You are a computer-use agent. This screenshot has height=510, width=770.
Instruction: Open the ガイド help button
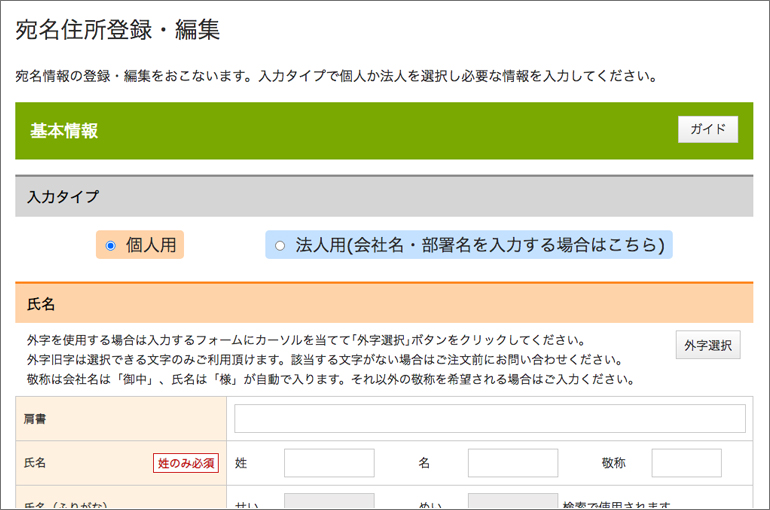pyautogui.click(x=707, y=130)
